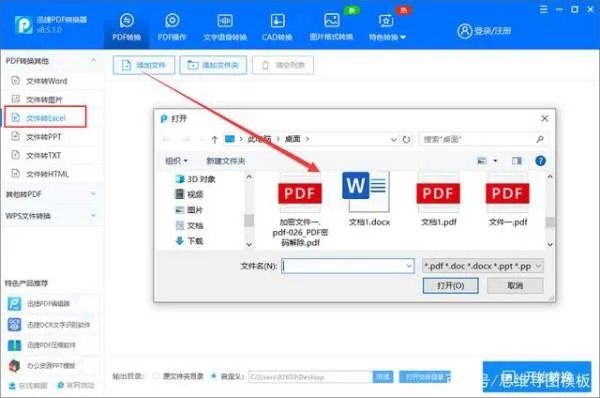This screenshot has width=600, height=398.
Task: Select 文件转Excel in the sidebar
Action: click(45, 117)
